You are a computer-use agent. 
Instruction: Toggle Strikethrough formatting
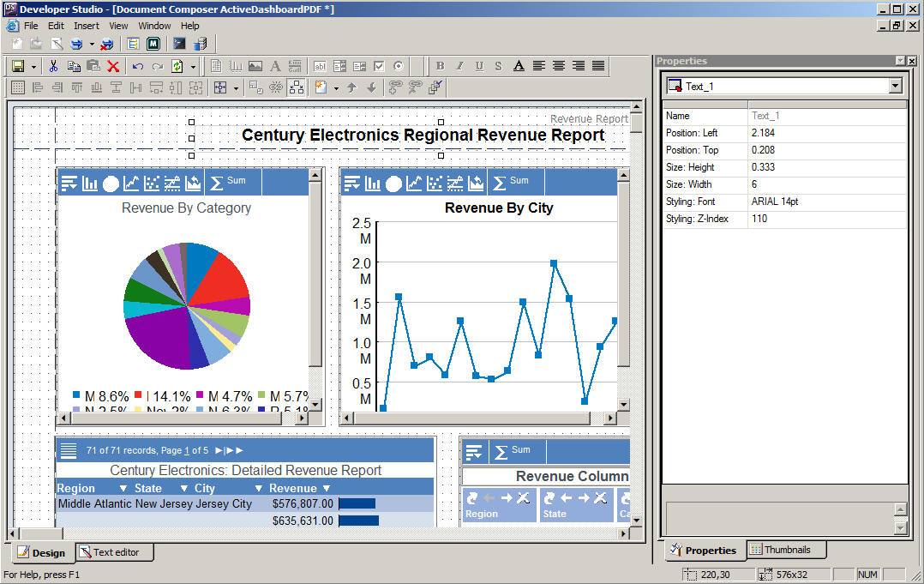499,66
